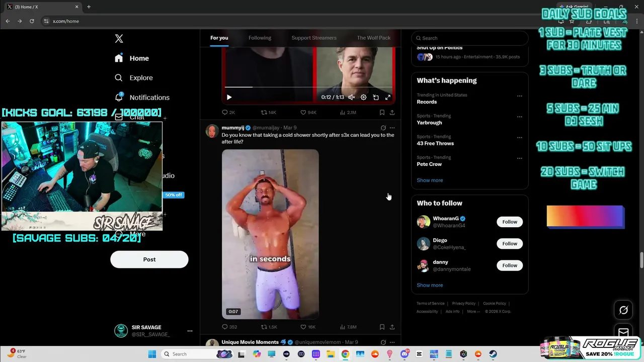Reload the page in Chrome
The width and height of the screenshot is (644, 362).
[x=32, y=21]
